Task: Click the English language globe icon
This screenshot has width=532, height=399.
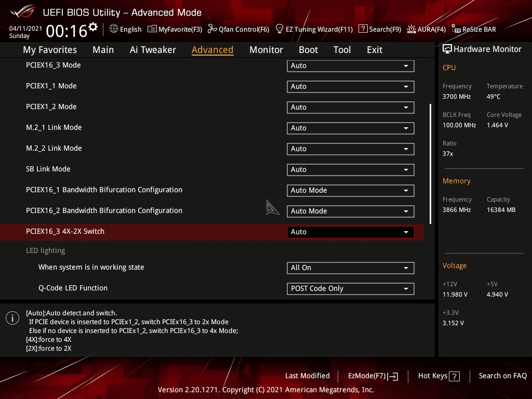Action: (x=114, y=29)
